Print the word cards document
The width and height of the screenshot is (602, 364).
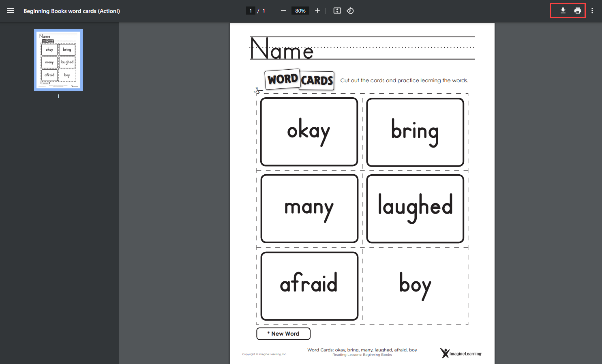578,11
